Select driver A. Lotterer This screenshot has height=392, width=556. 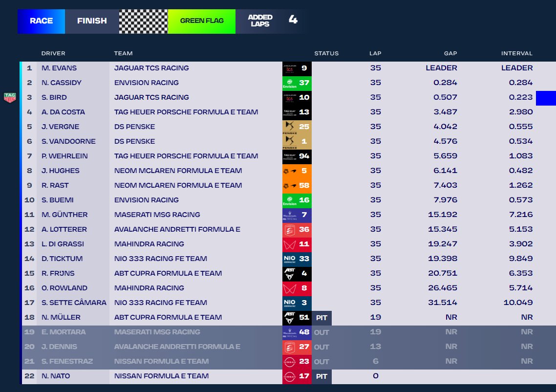coord(64,229)
